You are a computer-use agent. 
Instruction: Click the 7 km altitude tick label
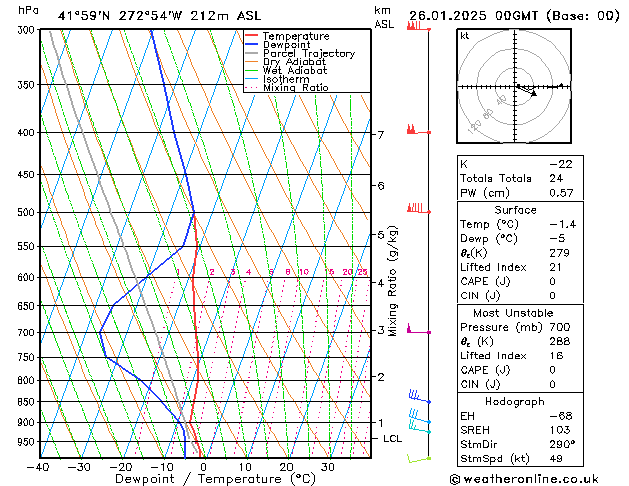381,135
